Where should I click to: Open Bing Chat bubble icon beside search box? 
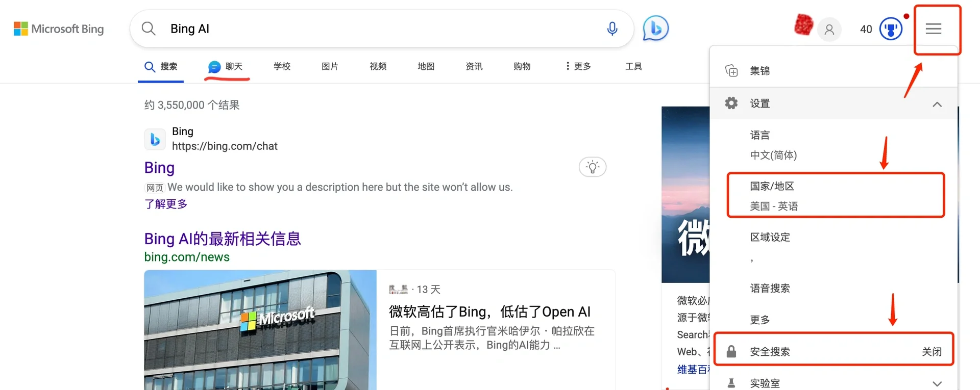[655, 28]
